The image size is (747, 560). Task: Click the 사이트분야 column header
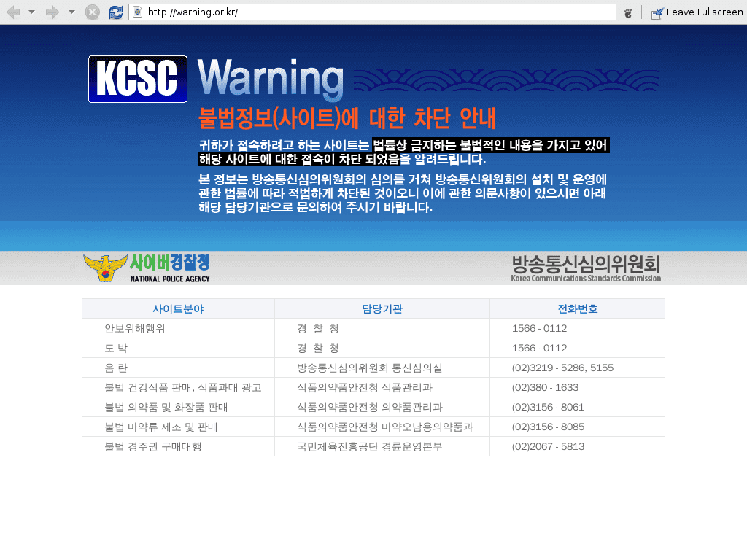(x=178, y=309)
